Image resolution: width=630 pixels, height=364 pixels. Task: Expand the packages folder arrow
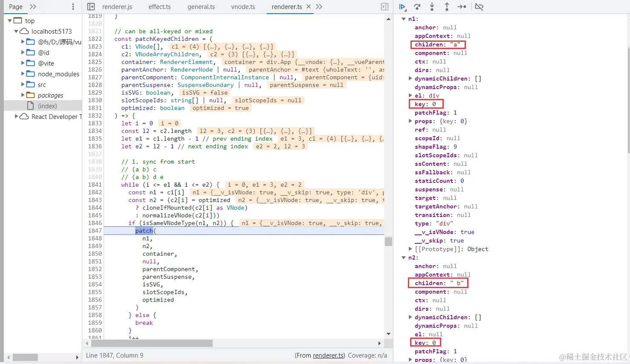pos(23,95)
